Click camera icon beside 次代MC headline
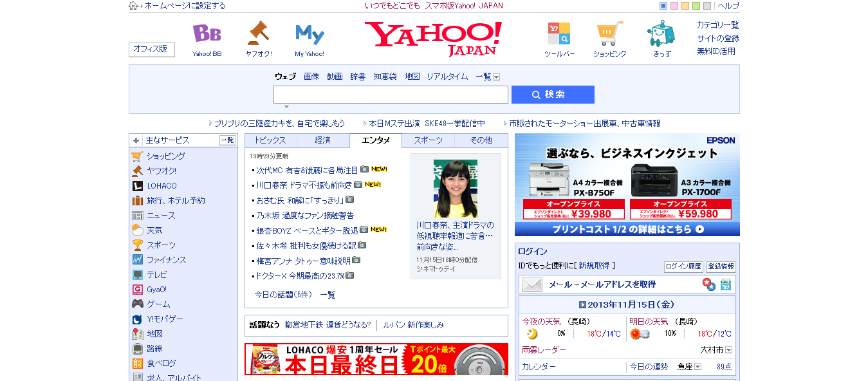 (364, 169)
